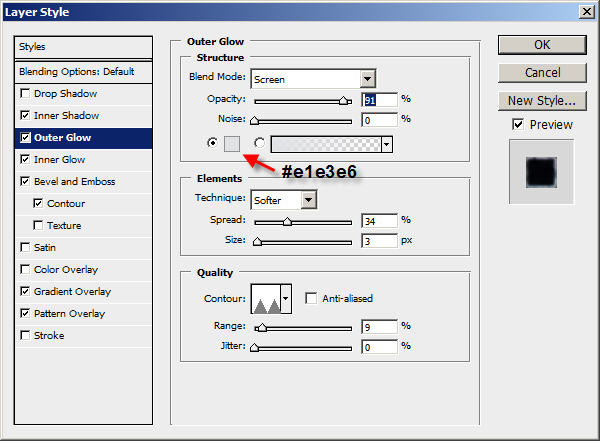This screenshot has height=441, width=600.
Task: Select the Contour row label
Action: click(x=66, y=203)
